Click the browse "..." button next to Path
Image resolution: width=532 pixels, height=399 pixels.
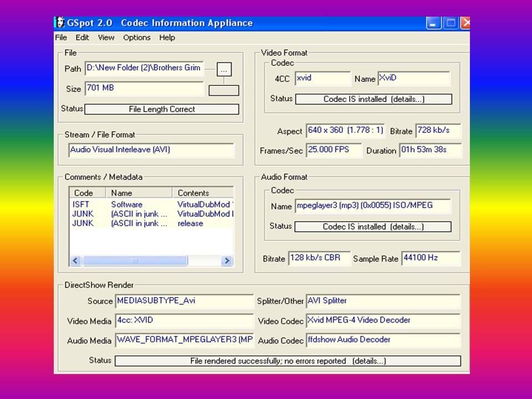(224, 70)
